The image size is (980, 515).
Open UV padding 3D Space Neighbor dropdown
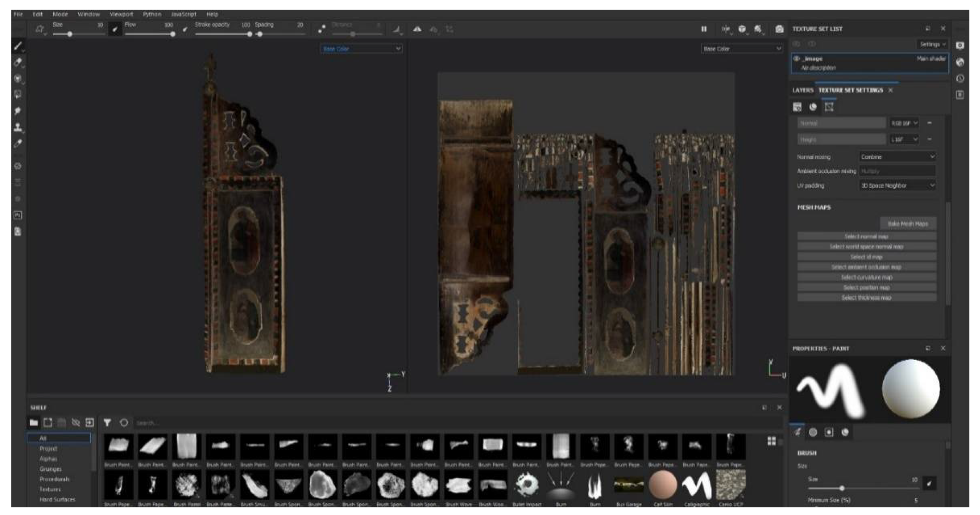point(897,185)
